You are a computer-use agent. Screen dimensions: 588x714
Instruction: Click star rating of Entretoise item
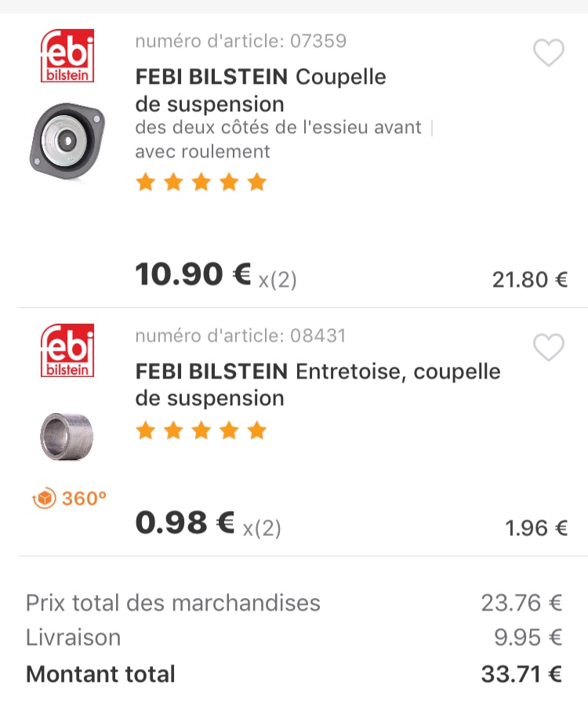click(201, 430)
